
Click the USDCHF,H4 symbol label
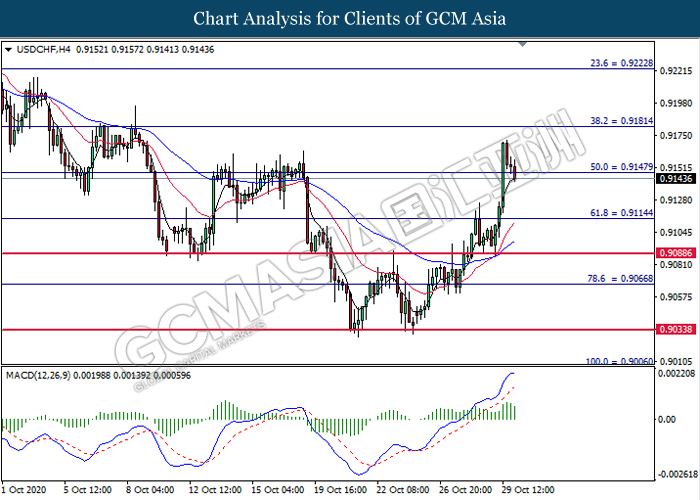point(40,49)
